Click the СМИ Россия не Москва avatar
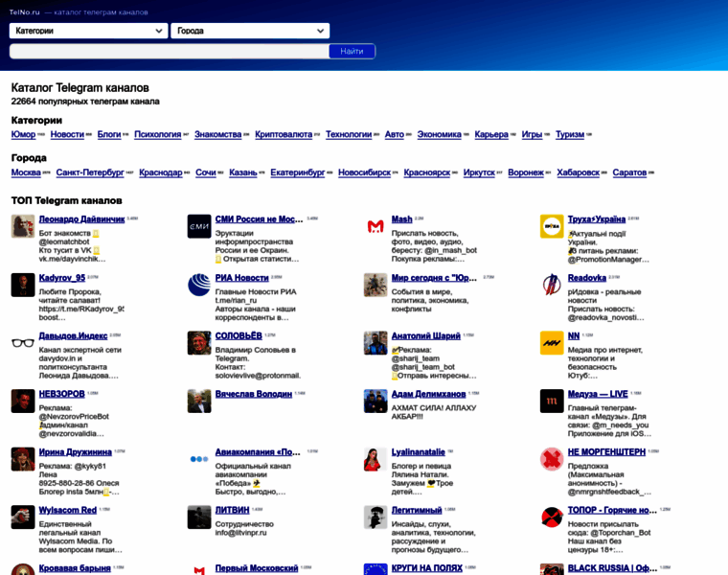This screenshot has width=728, height=575. [199, 226]
